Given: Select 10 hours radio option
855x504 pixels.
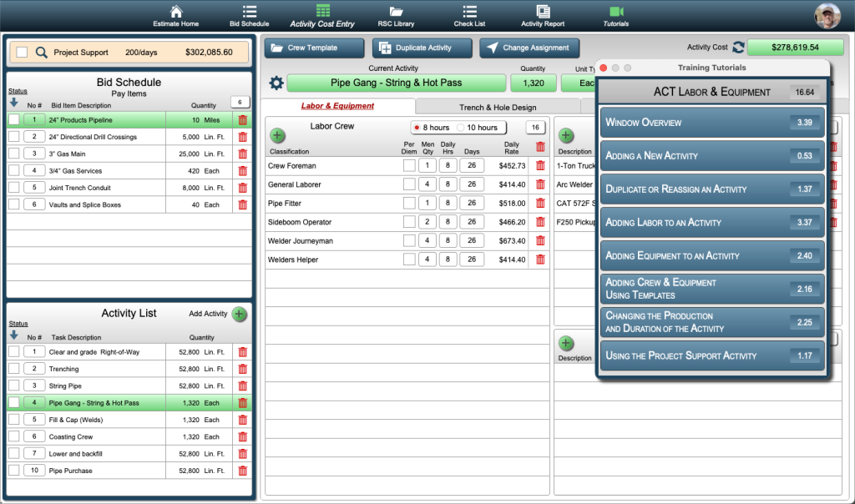Looking at the screenshot, I should click(x=461, y=128).
